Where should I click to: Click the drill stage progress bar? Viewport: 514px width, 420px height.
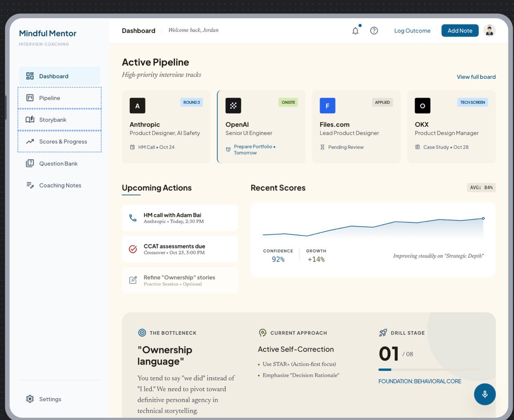click(x=429, y=369)
